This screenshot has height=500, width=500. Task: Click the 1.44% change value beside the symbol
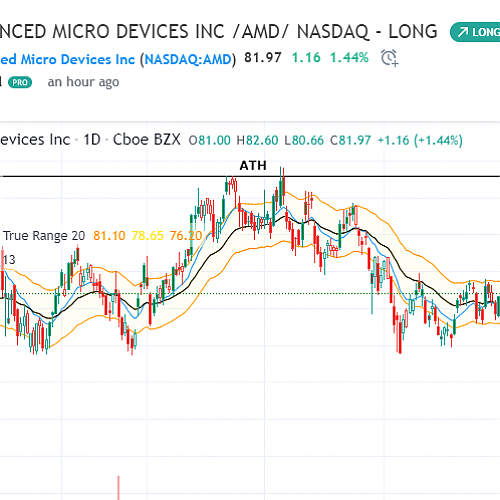(x=349, y=58)
